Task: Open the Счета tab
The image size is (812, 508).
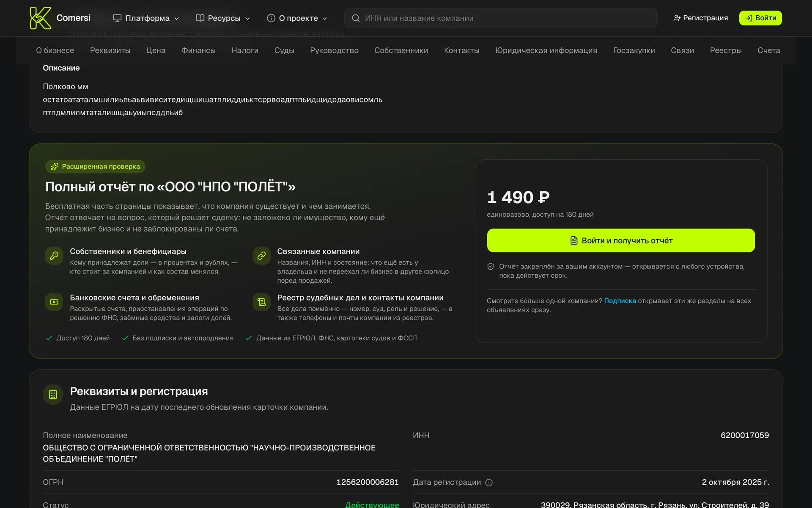Action: point(768,50)
